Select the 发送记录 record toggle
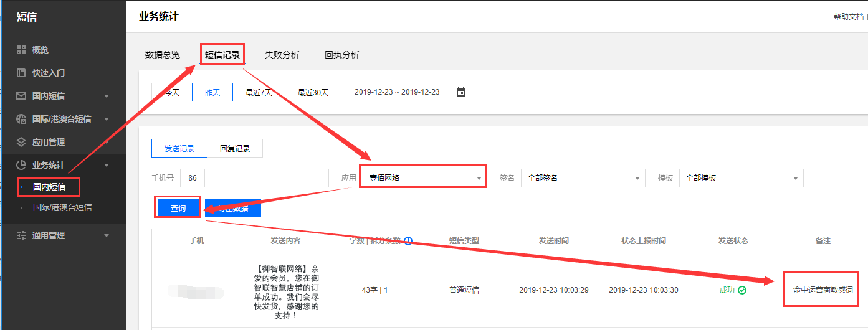The width and height of the screenshot is (868, 330). coord(179,148)
